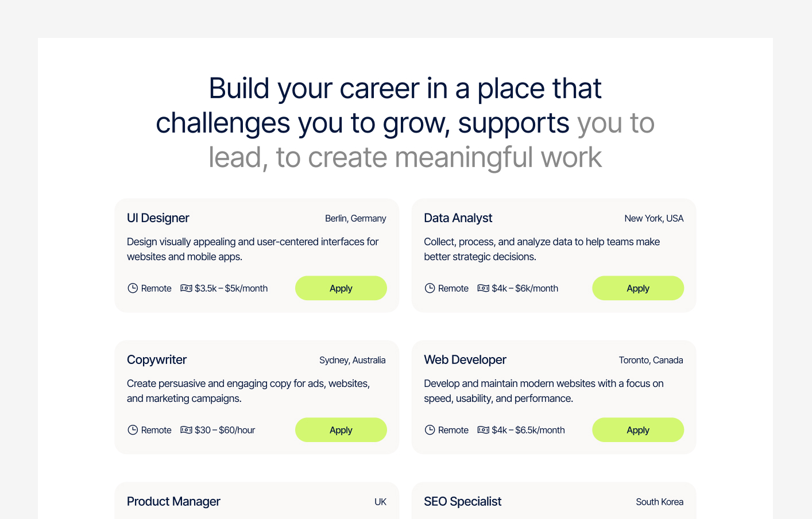Open the Web Developer job listing
The image size is (812, 519).
[465, 360]
